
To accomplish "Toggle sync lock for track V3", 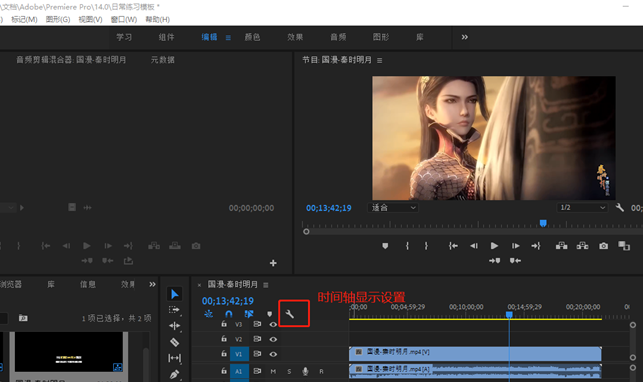I will [257, 324].
